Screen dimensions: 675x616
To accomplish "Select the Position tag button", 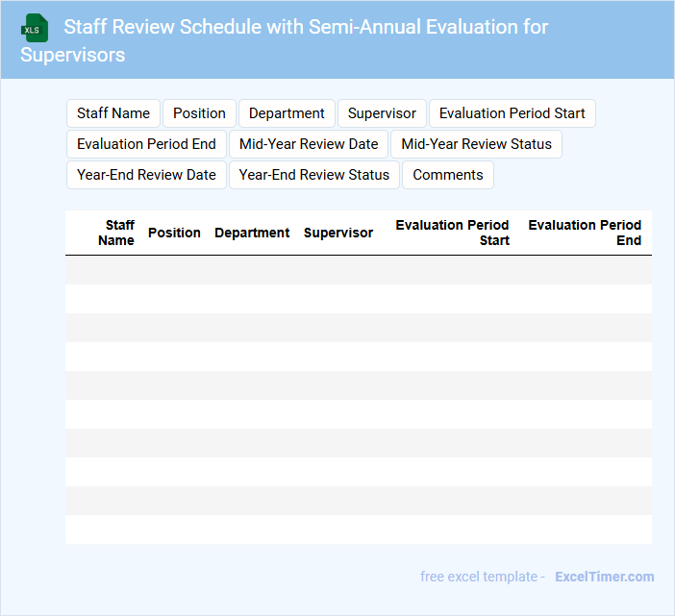I will click(199, 113).
